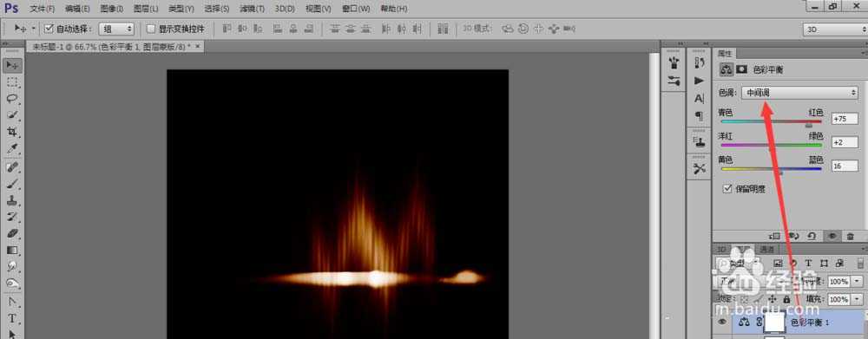Select the Horizontal Type tool

[12, 318]
